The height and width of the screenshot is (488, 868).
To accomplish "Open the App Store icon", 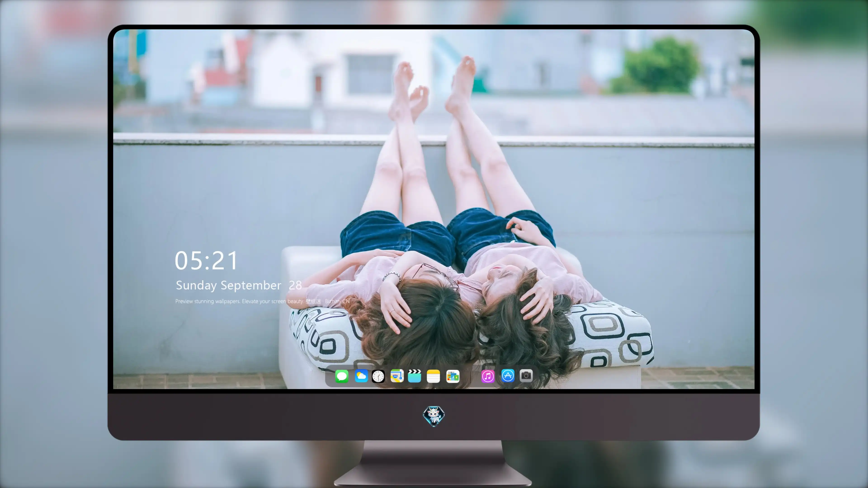I will [x=508, y=375].
